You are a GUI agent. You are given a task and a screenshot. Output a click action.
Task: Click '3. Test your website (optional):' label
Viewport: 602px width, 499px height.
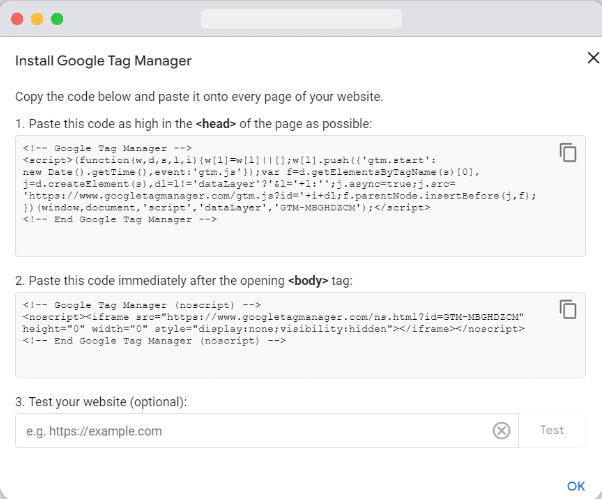click(x=101, y=402)
